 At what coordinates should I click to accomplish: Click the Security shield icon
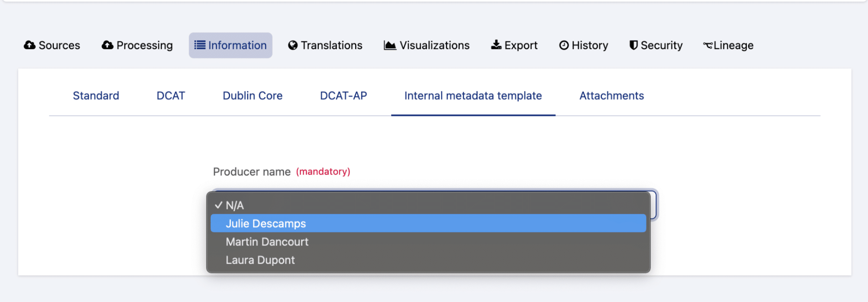634,45
